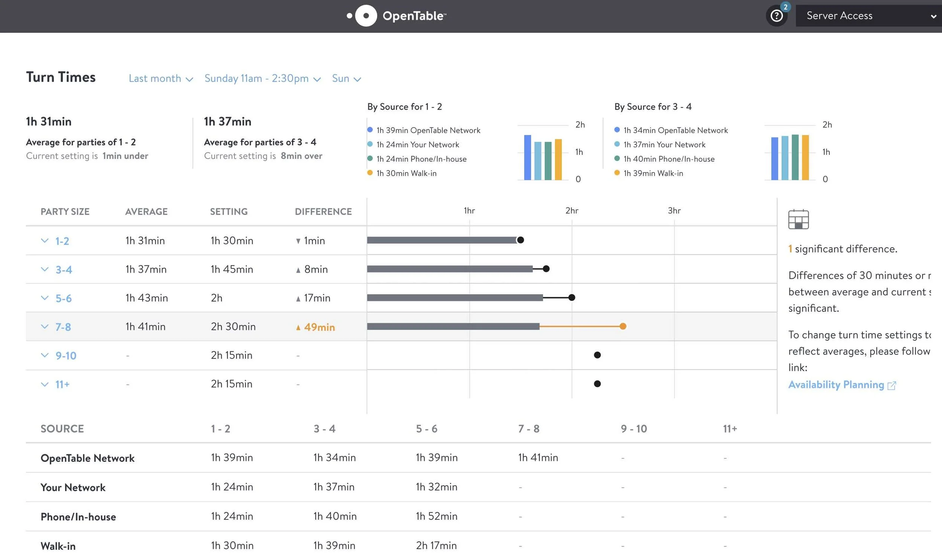The image size is (942, 560).
Task: Click the black setting dot in 9-10 row
Action: point(597,355)
